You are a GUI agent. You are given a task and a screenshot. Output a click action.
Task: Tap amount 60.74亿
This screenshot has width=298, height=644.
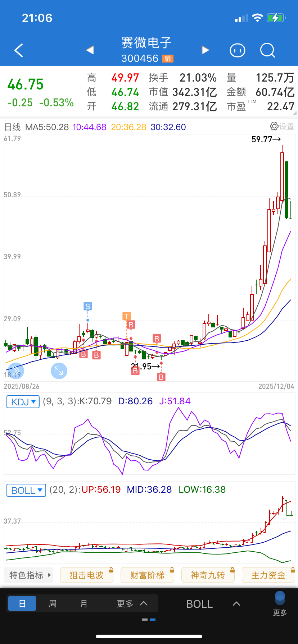pyautogui.click(x=275, y=92)
